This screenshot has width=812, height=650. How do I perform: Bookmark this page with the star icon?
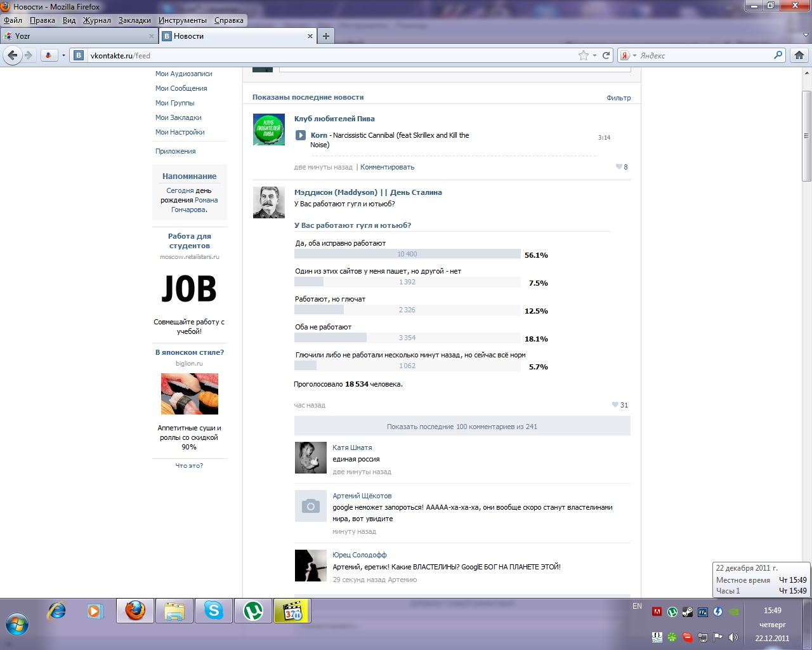(584, 55)
